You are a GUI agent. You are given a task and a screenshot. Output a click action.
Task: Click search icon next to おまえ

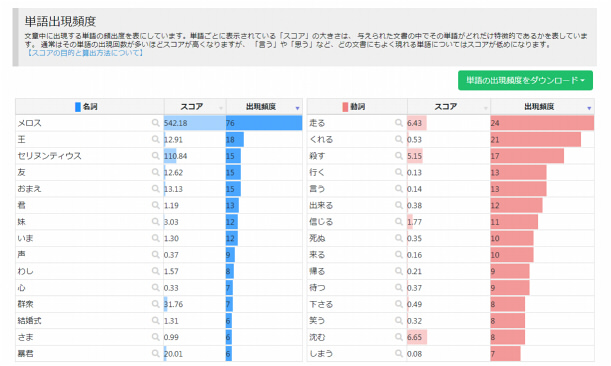click(155, 189)
